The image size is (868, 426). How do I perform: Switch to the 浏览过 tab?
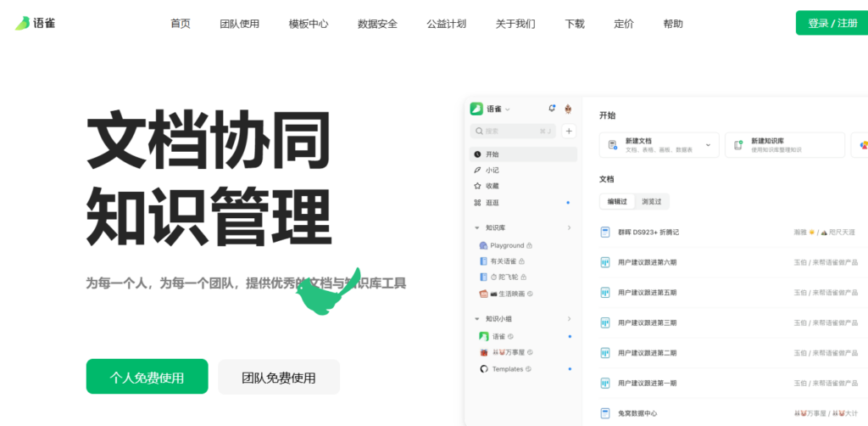pyautogui.click(x=652, y=202)
